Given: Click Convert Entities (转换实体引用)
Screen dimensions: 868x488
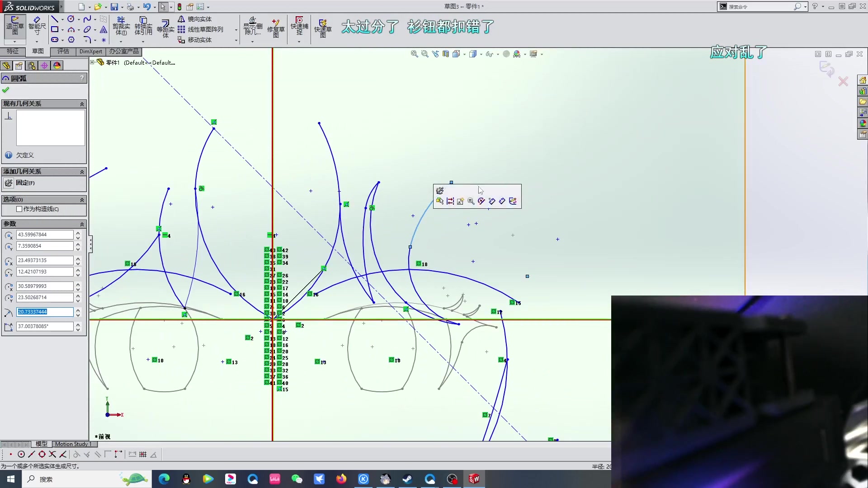Looking at the screenshot, I should (x=143, y=26).
